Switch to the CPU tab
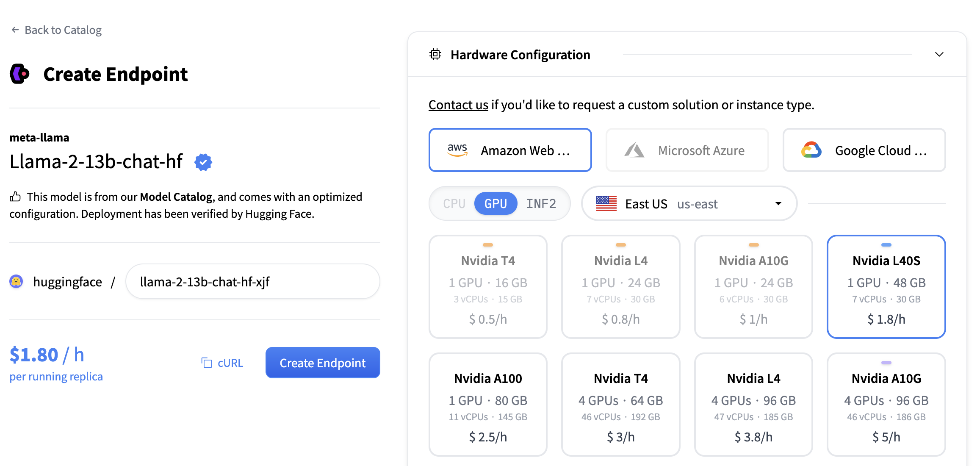Screen dimensions: 980x466 point(454,204)
